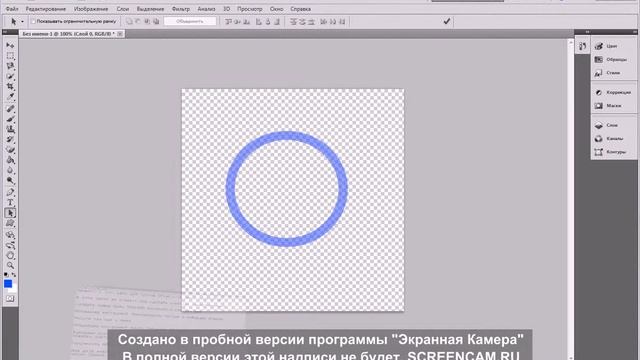Align bottom edges in options bar
Viewport: 640px width, 360px height.
pyautogui.click(x=247, y=21)
